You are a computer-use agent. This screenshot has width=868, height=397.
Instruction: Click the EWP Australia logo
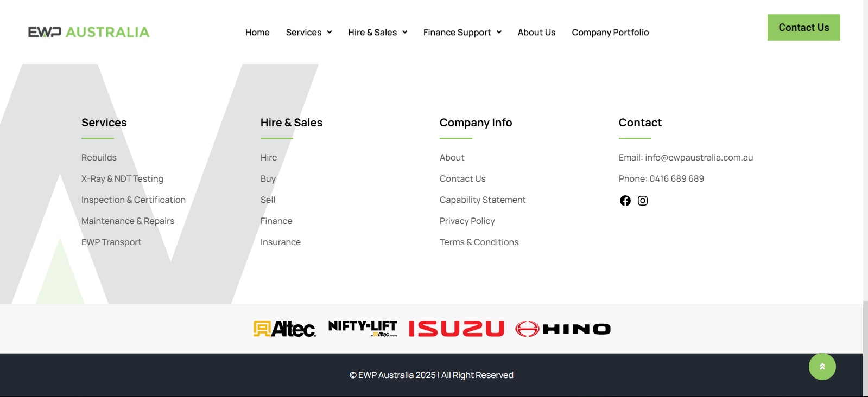pyautogui.click(x=89, y=33)
